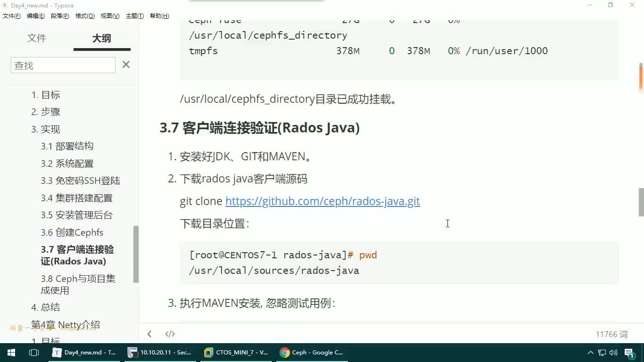Collapse sidebar with the left arrow icon

click(x=149, y=334)
